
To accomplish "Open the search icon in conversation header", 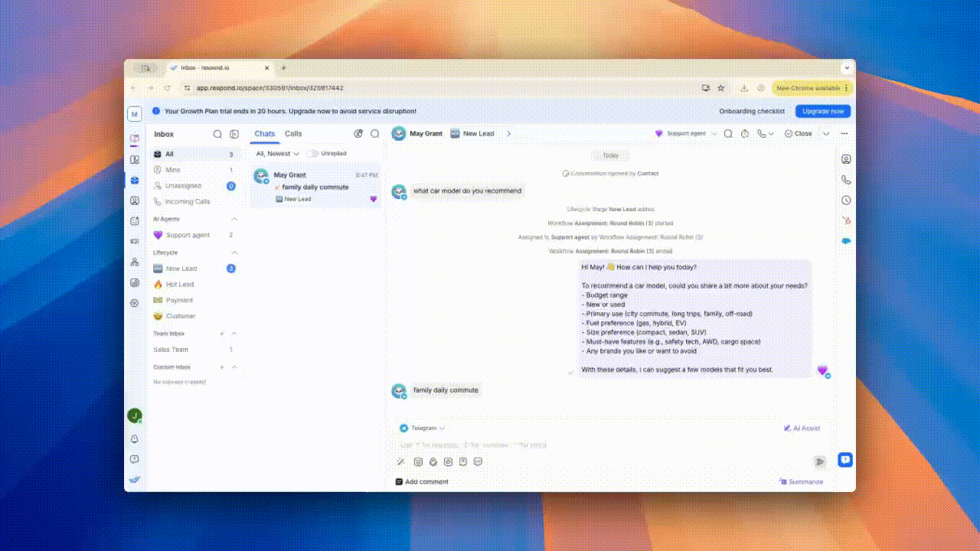I will [x=727, y=133].
